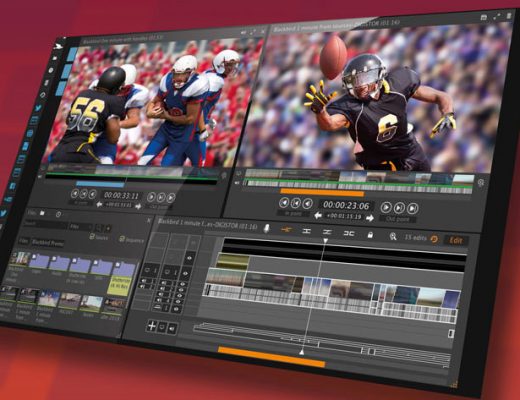This screenshot has width=520, height=400.
Task: Open the settings gear on the right viewer
Action: (481, 183)
